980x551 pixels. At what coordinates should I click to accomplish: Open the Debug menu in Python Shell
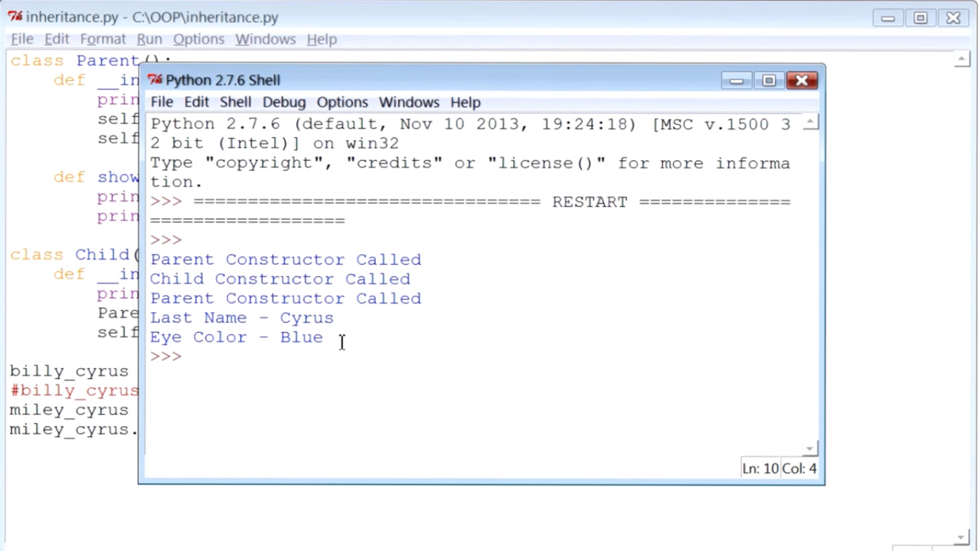(x=284, y=103)
